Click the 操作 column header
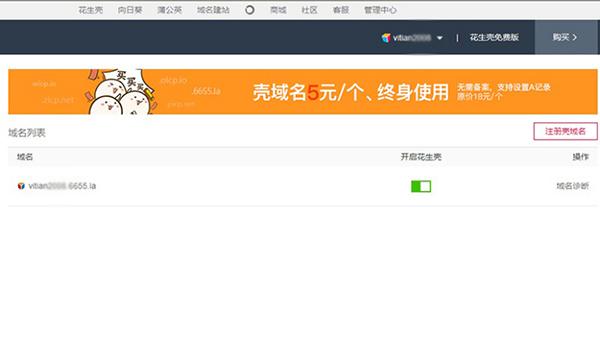The width and height of the screenshot is (600, 363). pyautogui.click(x=580, y=157)
